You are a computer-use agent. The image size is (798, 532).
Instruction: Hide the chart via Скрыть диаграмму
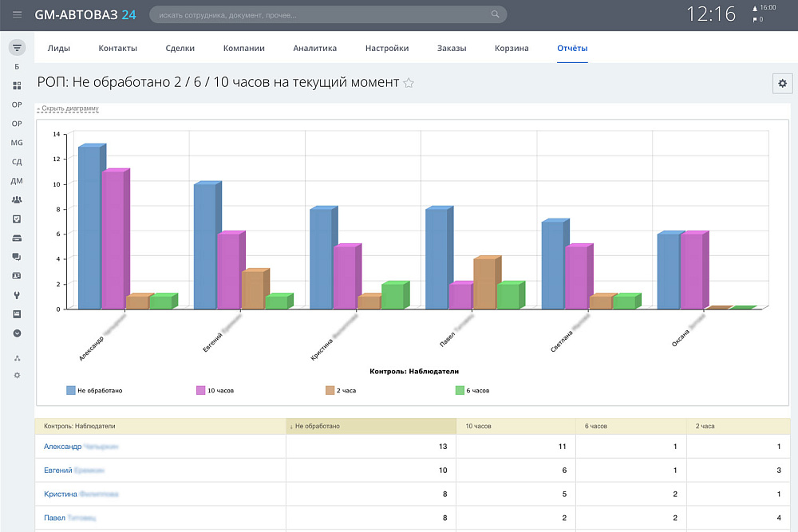[68, 108]
